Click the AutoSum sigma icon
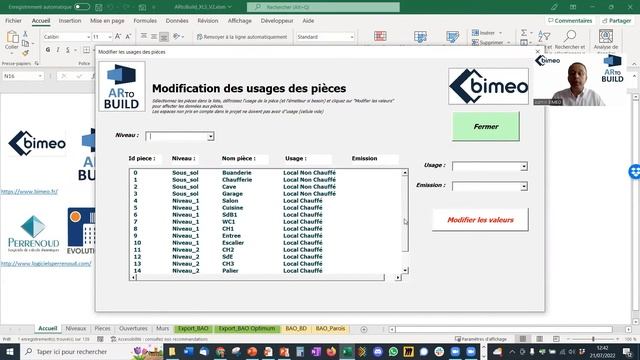The image size is (640, 360). click(x=524, y=32)
